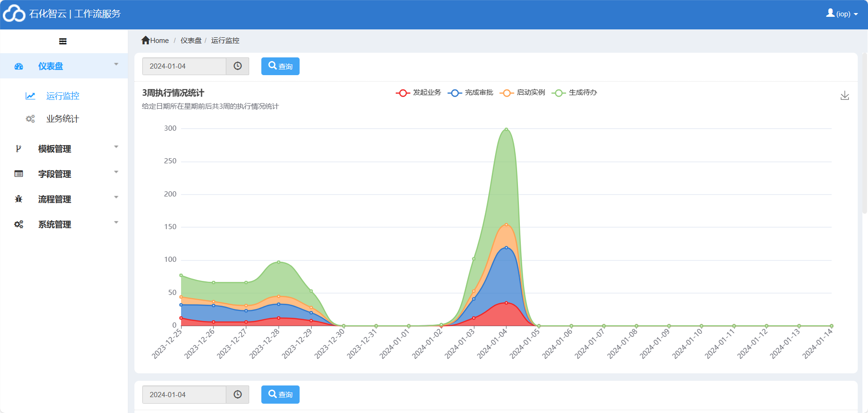Click the 仪表盘 breadcrumb link

[191, 41]
